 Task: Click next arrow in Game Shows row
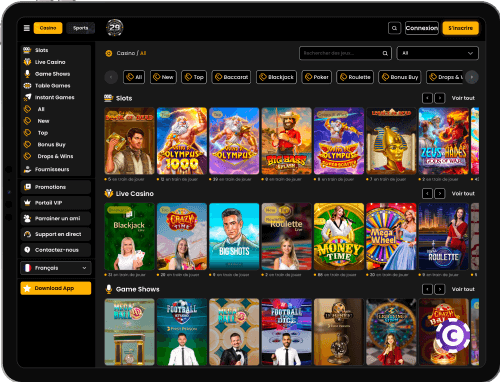[440, 289]
